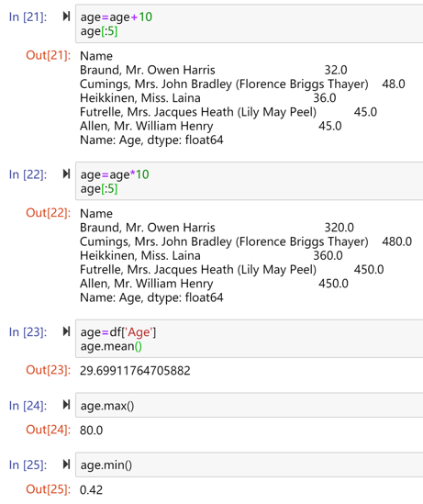The height and width of the screenshot is (504, 423).
Task: Place cursor in the age.mean() line
Action: coord(111,346)
